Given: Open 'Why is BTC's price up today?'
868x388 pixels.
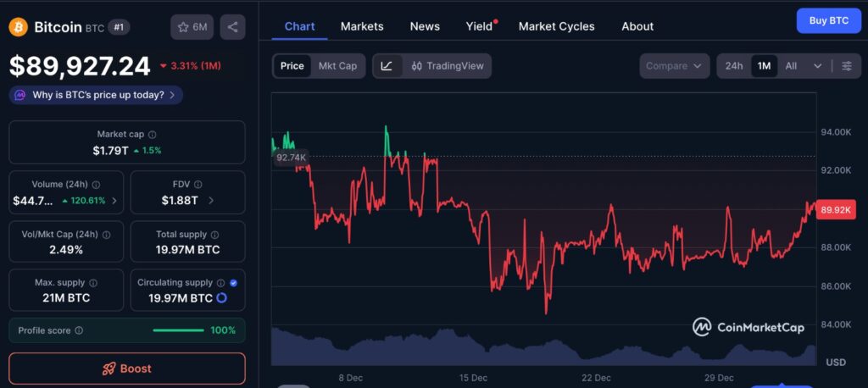Looking at the screenshot, I should tap(96, 95).
